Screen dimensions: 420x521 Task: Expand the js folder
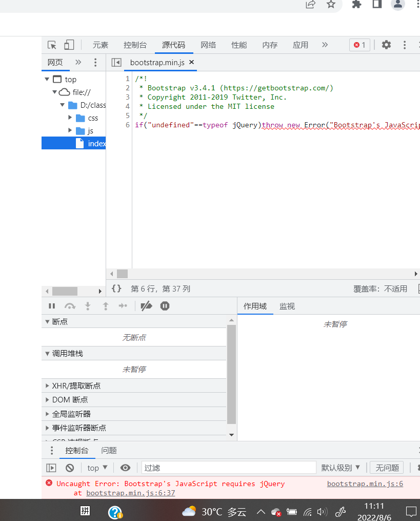pyautogui.click(x=70, y=130)
